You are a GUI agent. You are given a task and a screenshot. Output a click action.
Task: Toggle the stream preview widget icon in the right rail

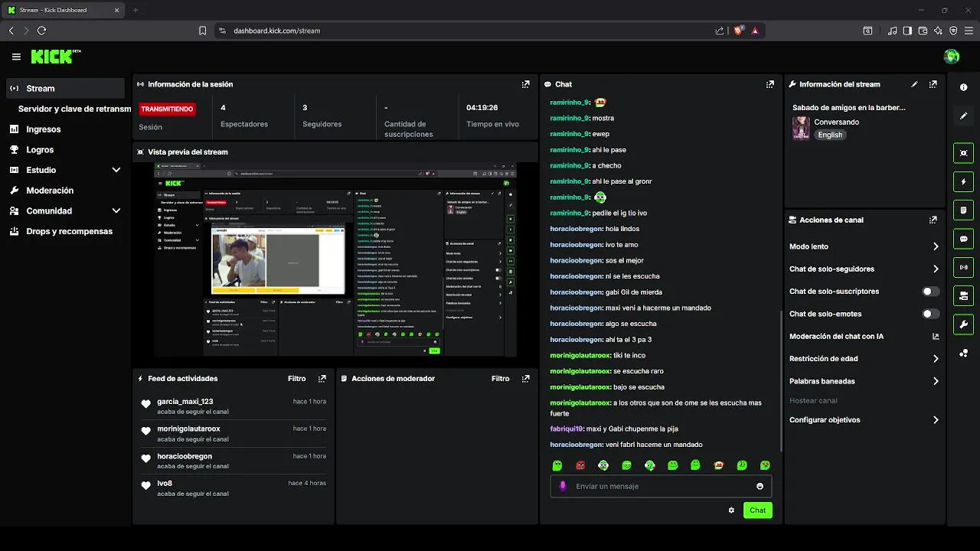[x=963, y=153]
